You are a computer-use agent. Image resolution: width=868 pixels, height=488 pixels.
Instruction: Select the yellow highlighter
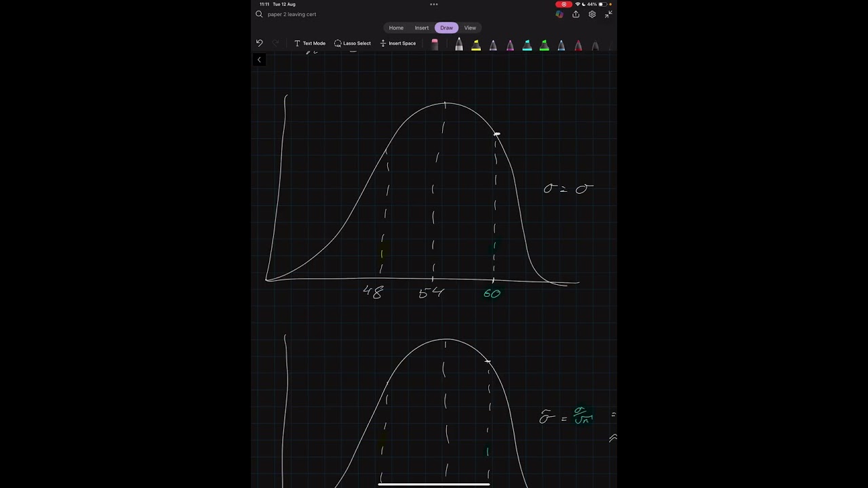point(476,45)
